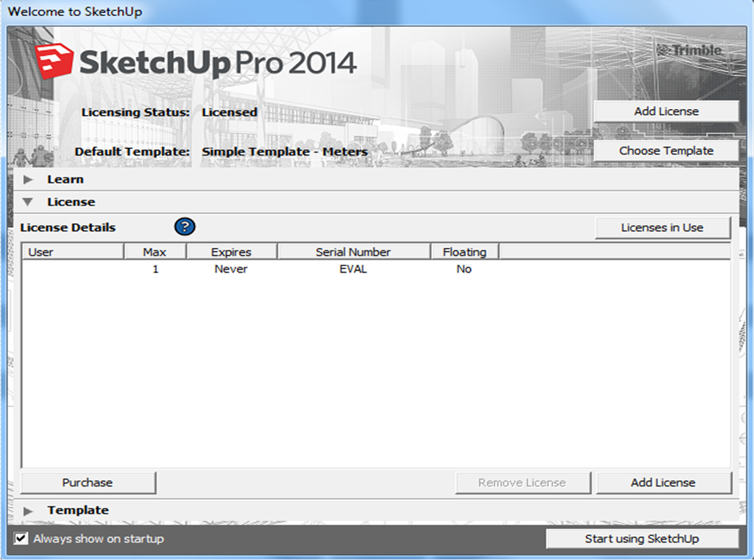The height and width of the screenshot is (560, 754).
Task: Click the Trimble logo
Action: click(x=689, y=50)
